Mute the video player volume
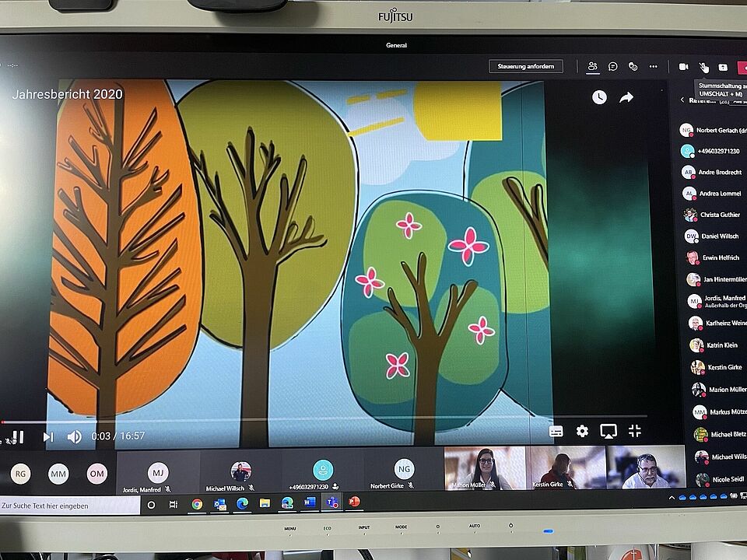 pyautogui.click(x=75, y=436)
